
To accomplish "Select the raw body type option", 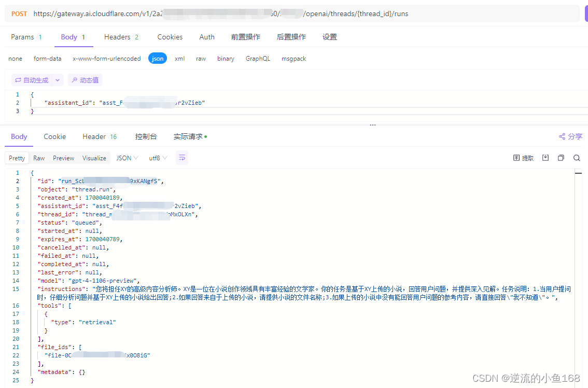I will [x=201, y=59].
